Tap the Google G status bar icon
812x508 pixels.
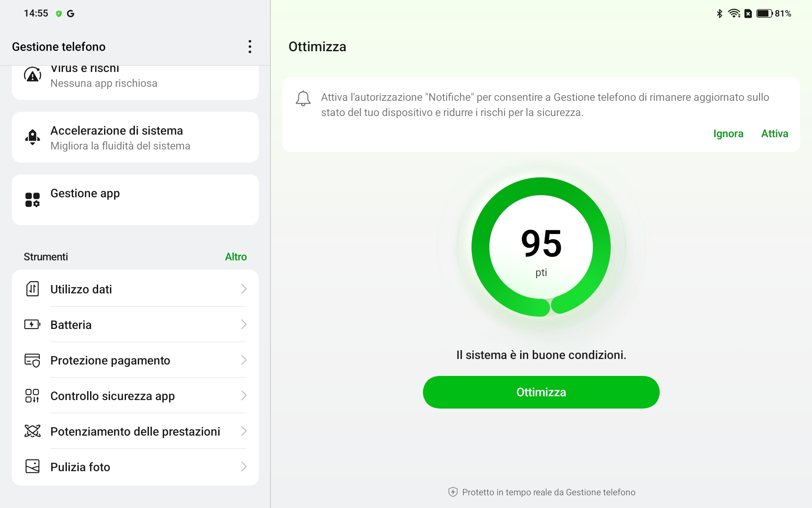pos(71,14)
